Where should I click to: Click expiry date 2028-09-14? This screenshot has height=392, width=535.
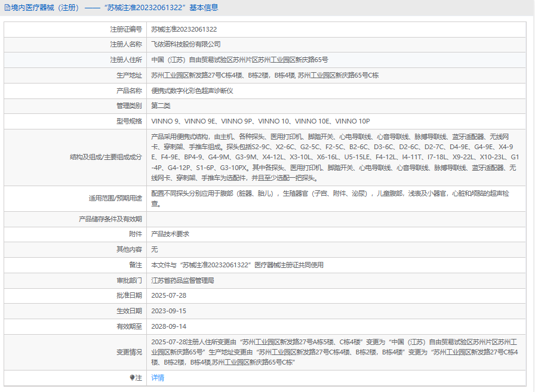click(169, 326)
